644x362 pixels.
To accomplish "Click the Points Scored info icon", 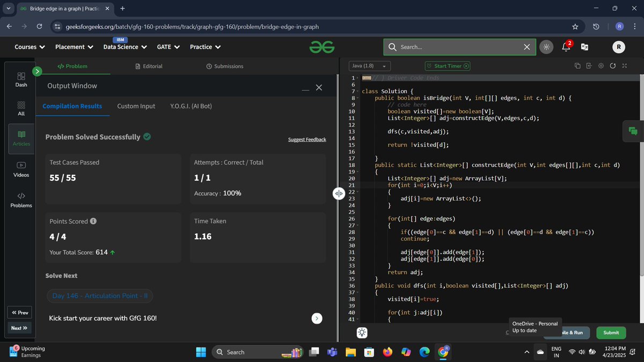I will (x=93, y=221).
